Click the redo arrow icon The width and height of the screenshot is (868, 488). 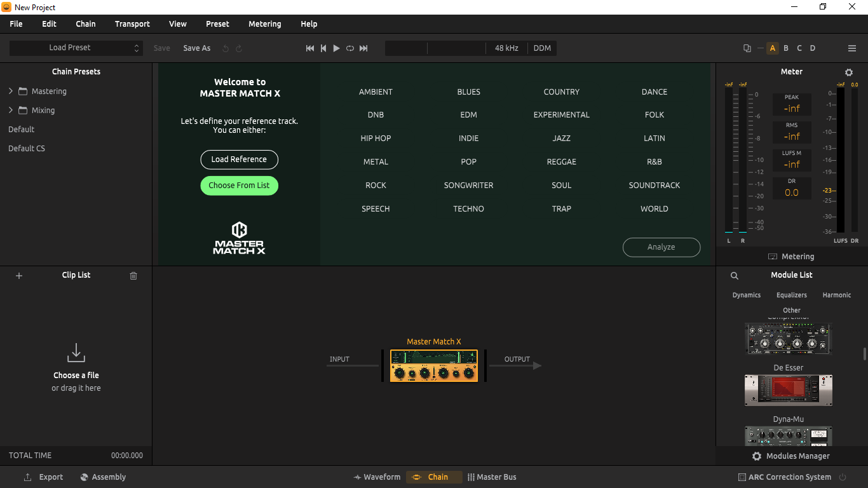click(239, 48)
